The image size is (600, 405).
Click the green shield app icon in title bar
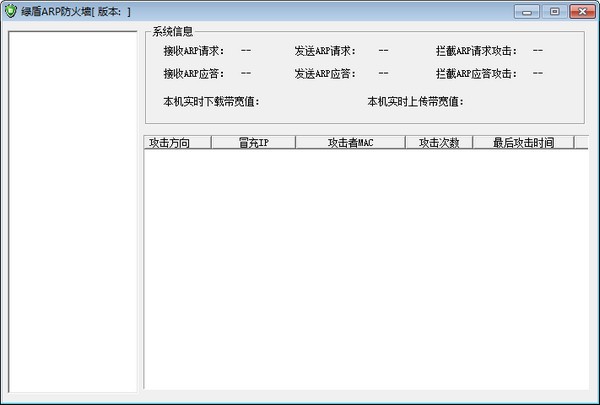point(11,12)
